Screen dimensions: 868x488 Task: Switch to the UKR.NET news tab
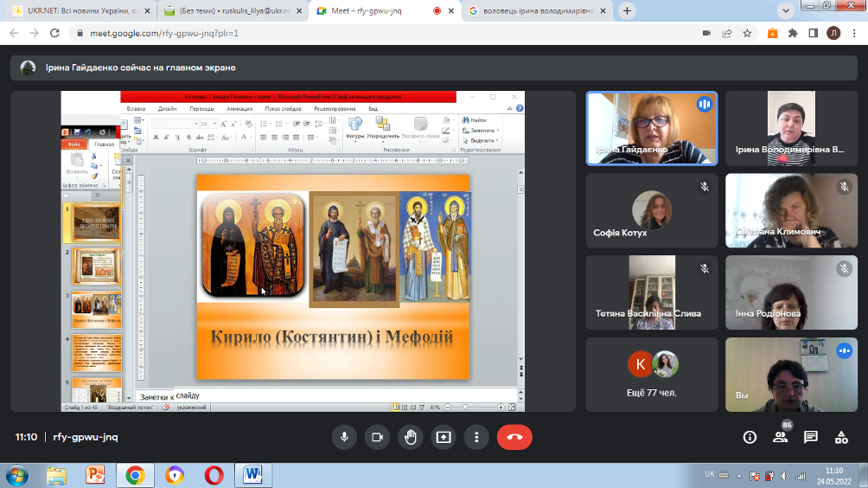click(80, 11)
